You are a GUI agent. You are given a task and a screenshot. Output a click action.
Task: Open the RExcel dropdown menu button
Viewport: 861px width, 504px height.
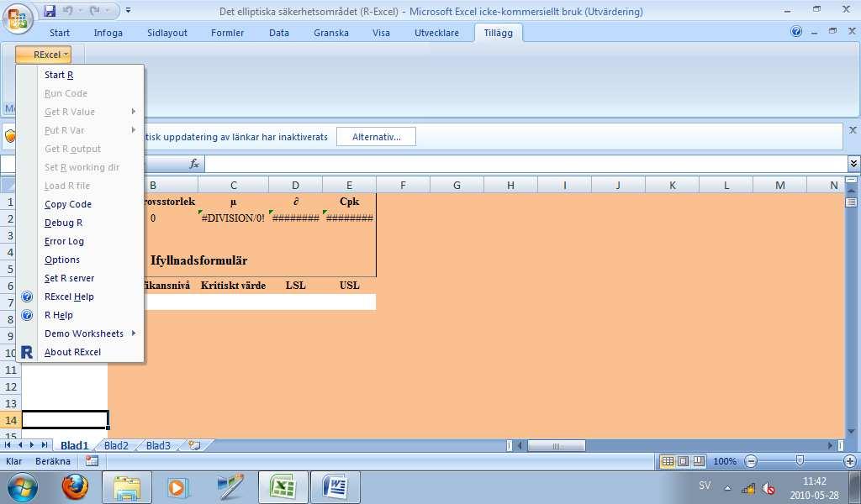[x=43, y=55]
